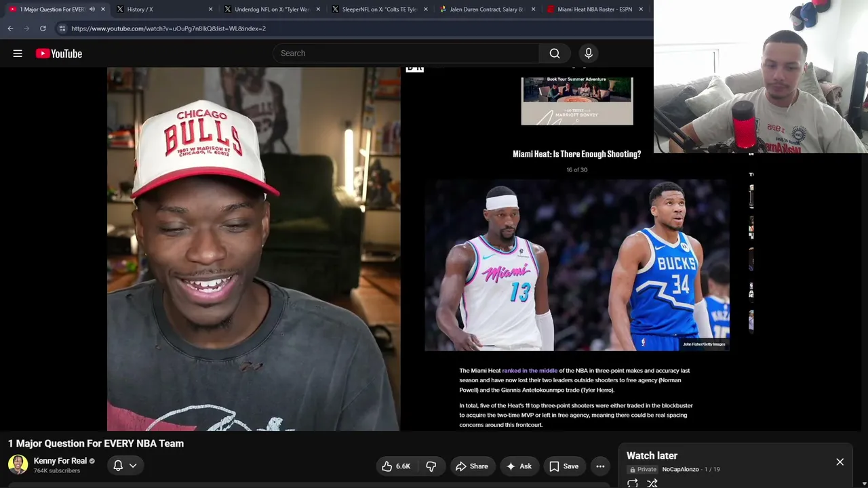Close the Jalen Duren Contract tab
Screen dimensions: 868x488
click(534, 9)
